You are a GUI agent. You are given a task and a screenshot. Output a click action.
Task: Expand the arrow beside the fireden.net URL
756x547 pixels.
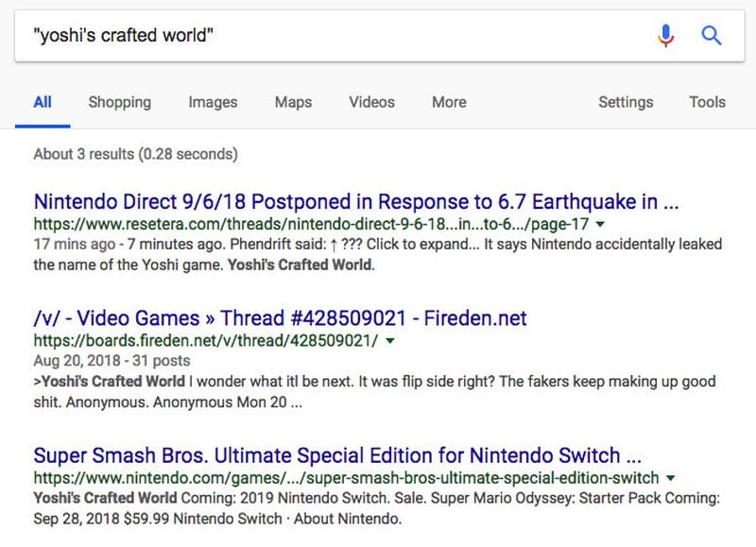(x=390, y=341)
